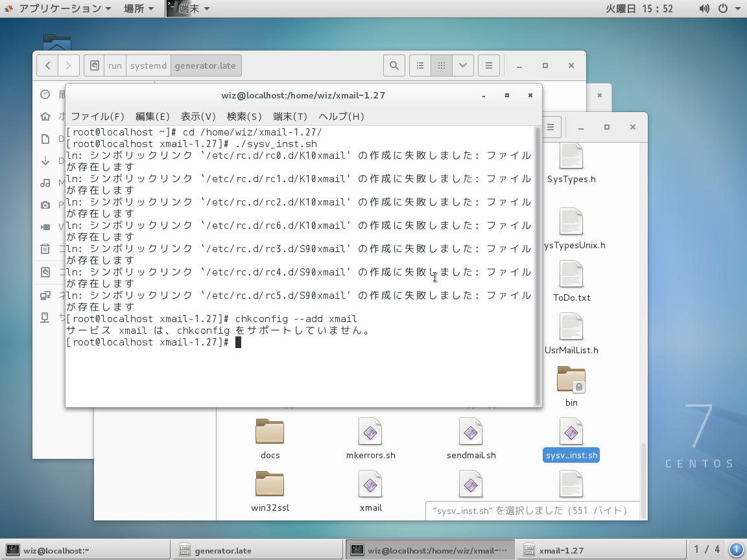
Task: Select the xmail script file
Action: (371, 491)
